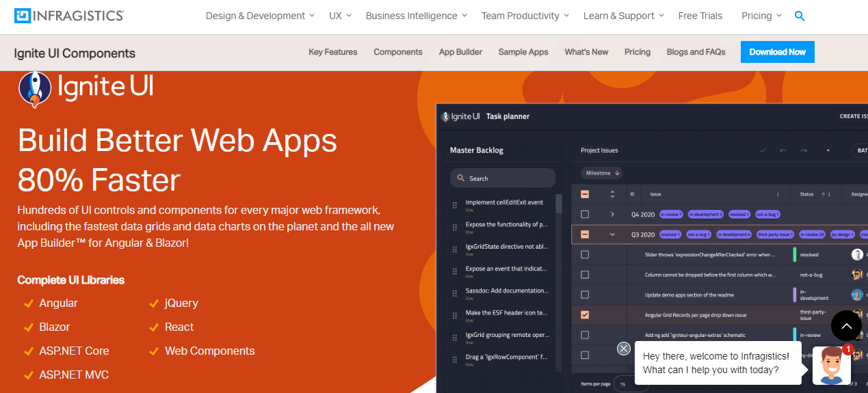
Task: Open the jQuery library link
Action: [181, 303]
